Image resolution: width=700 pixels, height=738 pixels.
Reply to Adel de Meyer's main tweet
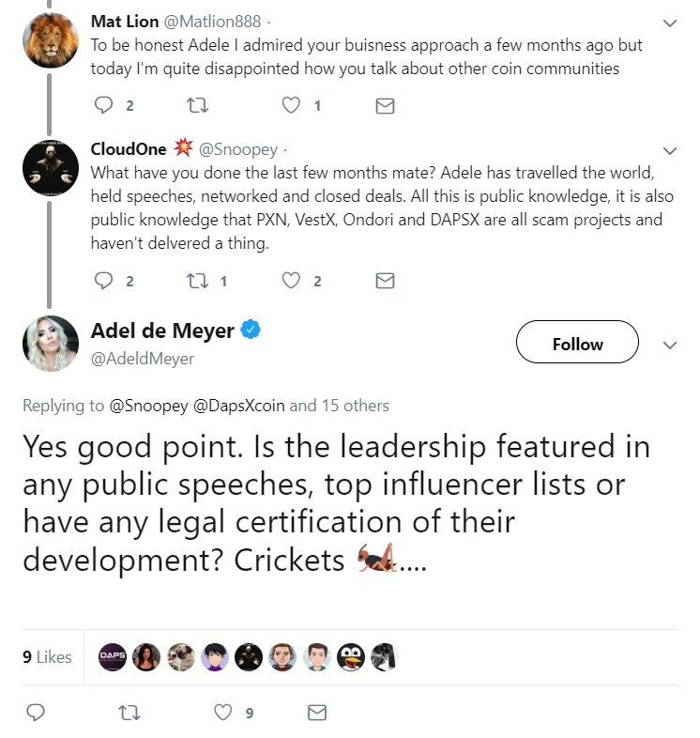(x=36, y=713)
